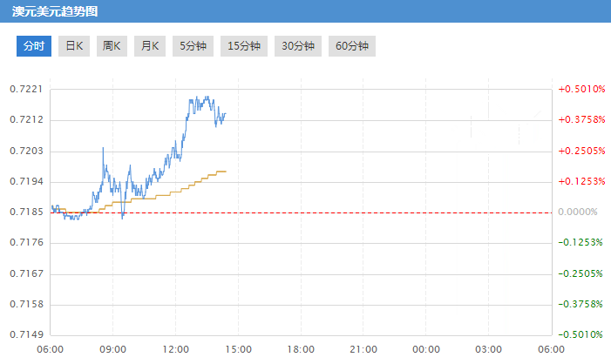The height and width of the screenshot is (364, 611).
Task: Open the 30分钟 interval chart
Action: [297, 46]
